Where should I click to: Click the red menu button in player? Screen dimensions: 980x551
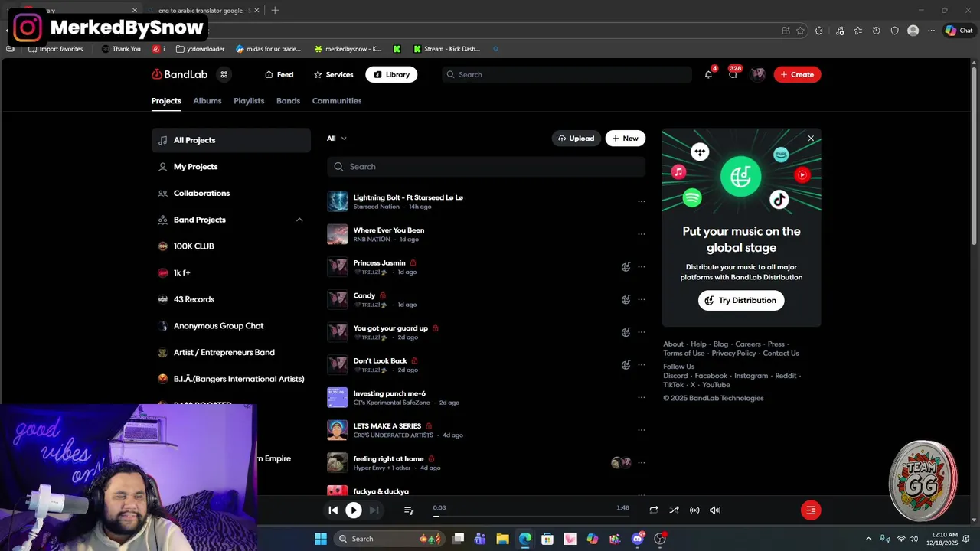(x=811, y=510)
